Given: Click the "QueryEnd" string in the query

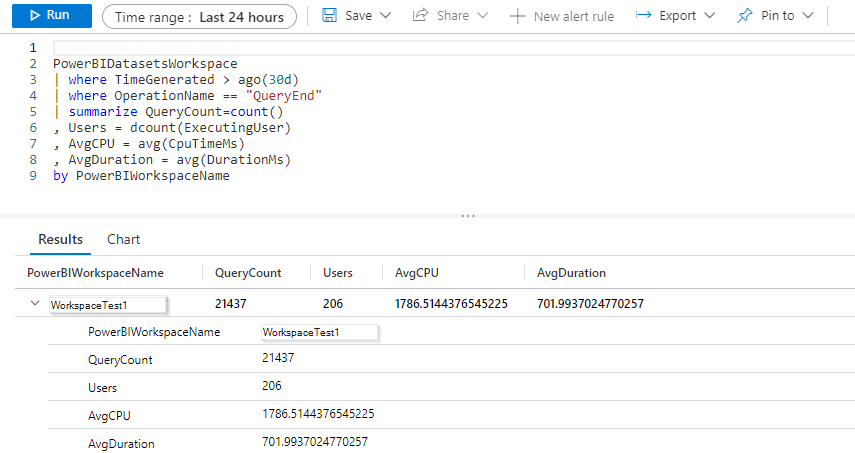Looking at the screenshot, I should [284, 96].
